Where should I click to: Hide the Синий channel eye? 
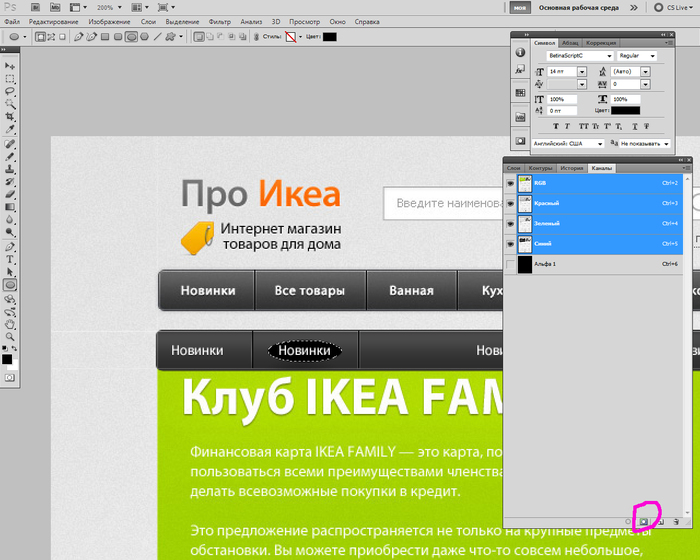point(510,244)
